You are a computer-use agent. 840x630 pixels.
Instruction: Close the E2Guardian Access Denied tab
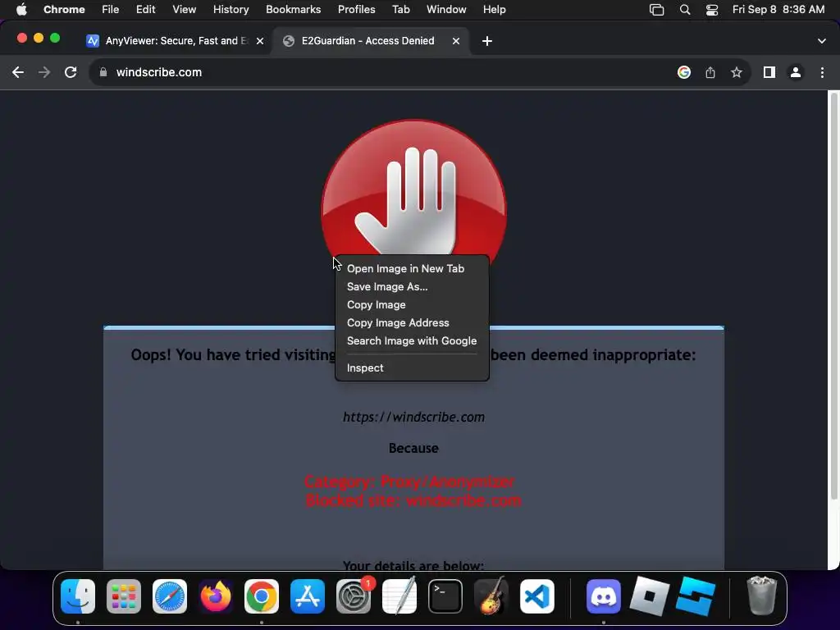(x=456, y=41)
